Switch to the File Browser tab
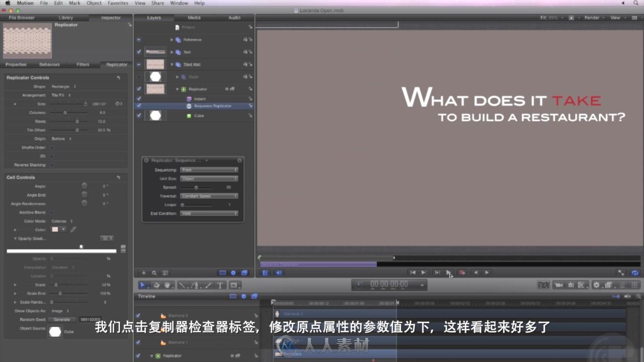The height and width of the screenshot is (362, 644). click(22, 18)
